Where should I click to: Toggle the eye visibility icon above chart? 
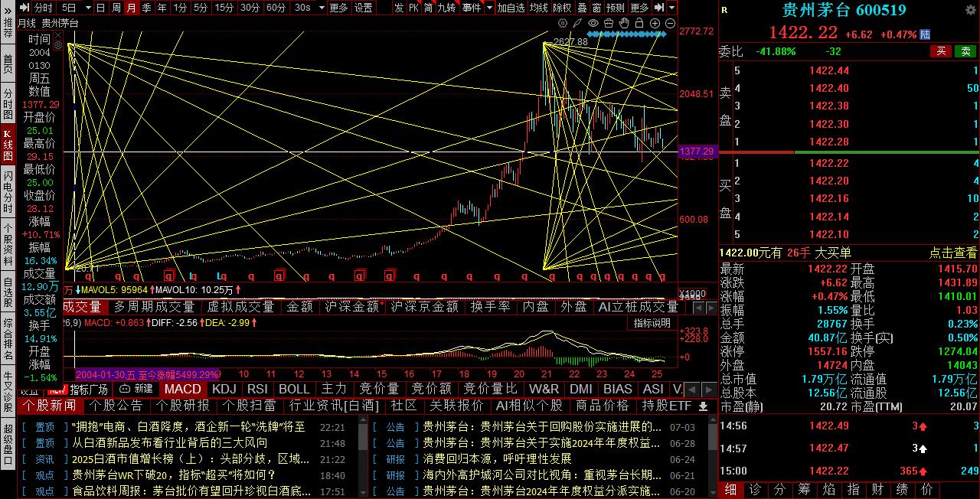tap(593, 23)
